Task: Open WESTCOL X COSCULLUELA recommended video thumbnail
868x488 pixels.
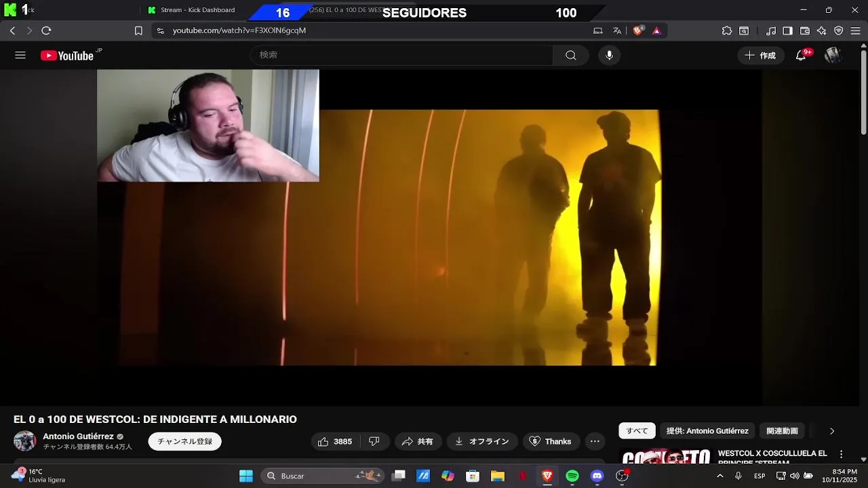Action: tap(666, 456)
